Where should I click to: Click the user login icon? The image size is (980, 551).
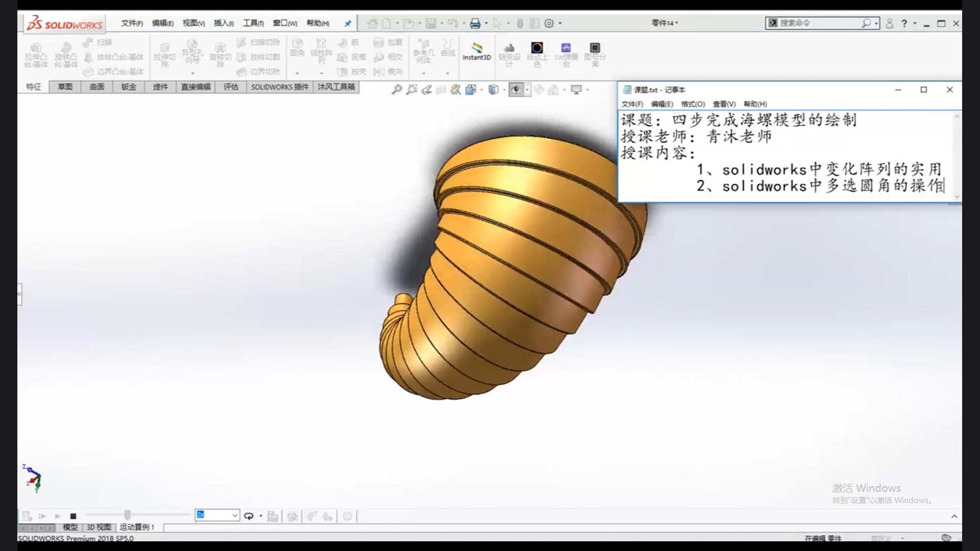coord(889,23)
